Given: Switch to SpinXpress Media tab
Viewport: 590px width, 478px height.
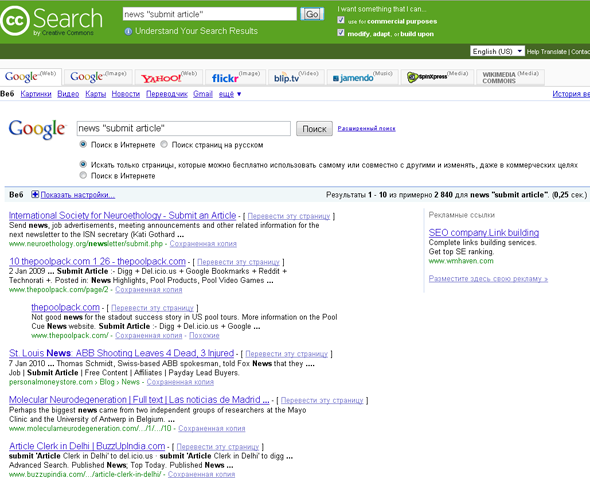Looking at the screenshot, I should (437, 77).
